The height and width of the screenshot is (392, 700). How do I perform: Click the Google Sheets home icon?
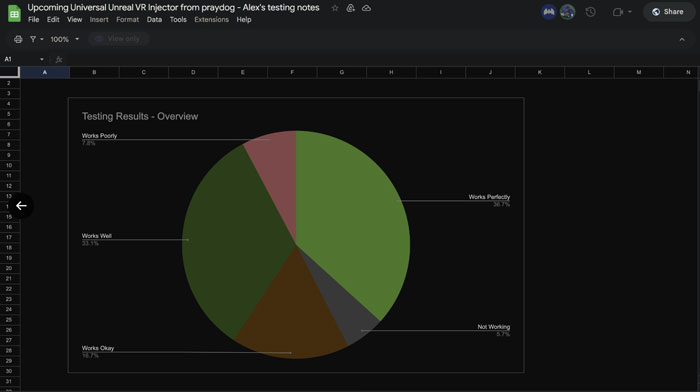pos(14,13)
